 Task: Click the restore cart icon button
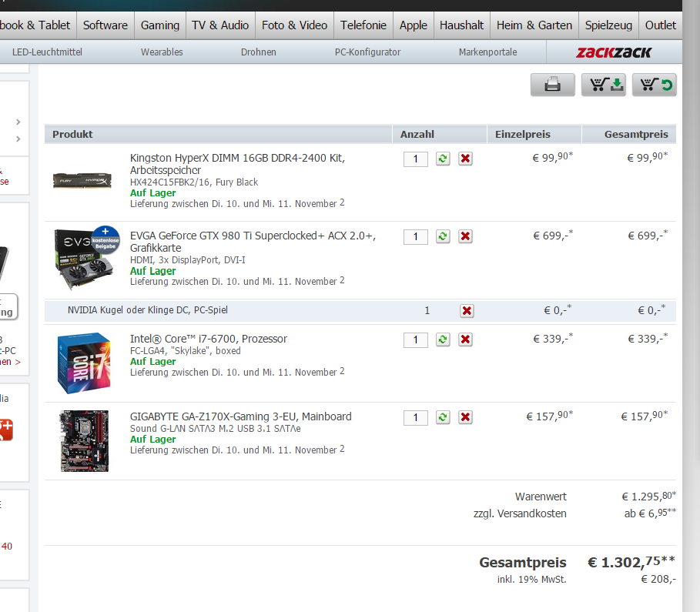click(655, 85)
